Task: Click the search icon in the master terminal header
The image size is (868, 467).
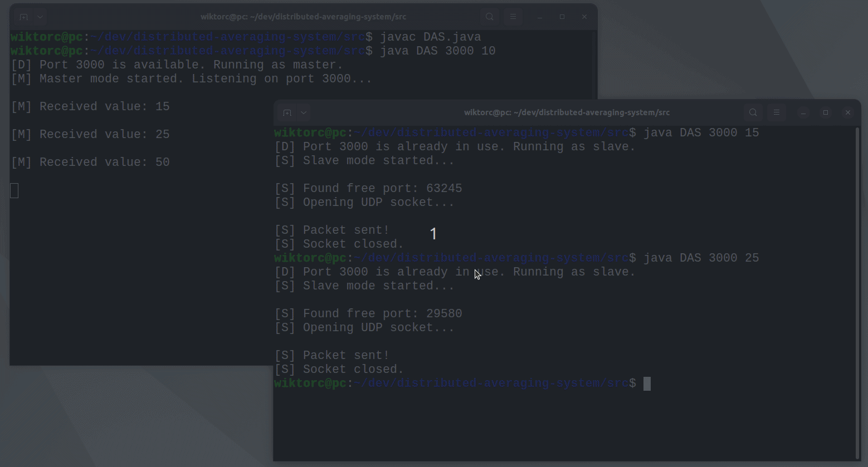Action: coord(489,17)
